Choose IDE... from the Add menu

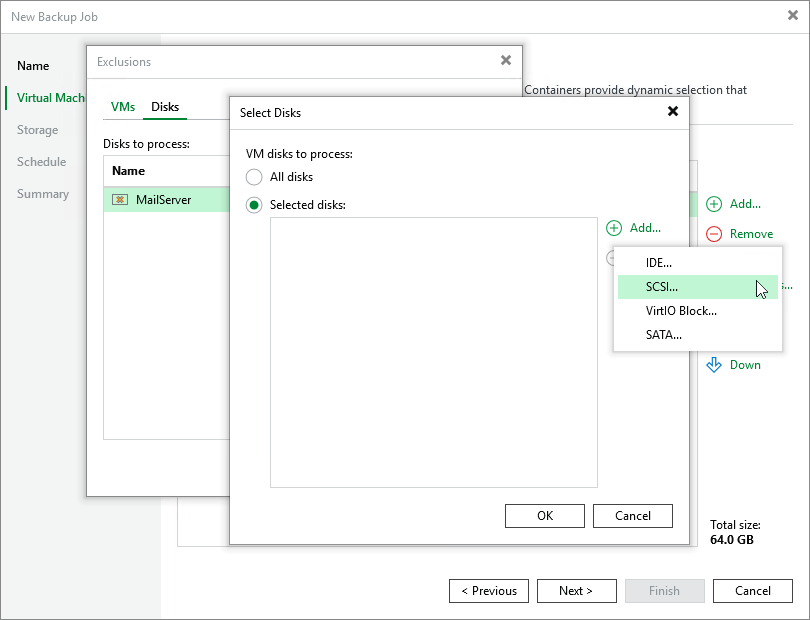click(697, 263)
